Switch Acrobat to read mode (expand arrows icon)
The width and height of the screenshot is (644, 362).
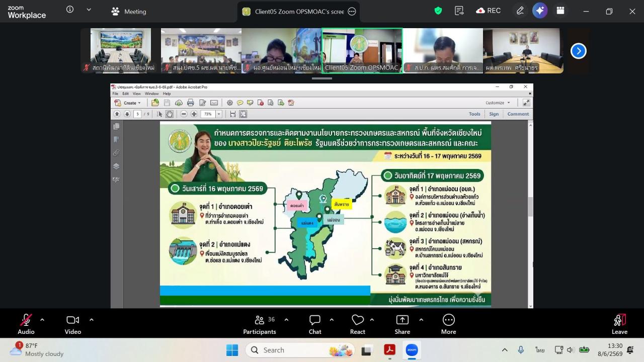526,103
